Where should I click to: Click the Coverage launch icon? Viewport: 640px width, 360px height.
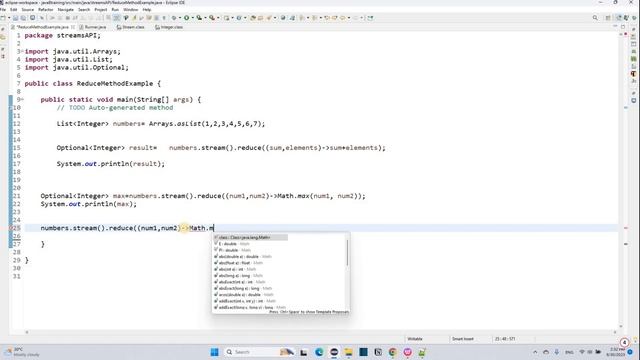pyautogui.click(x=199, y=18)
